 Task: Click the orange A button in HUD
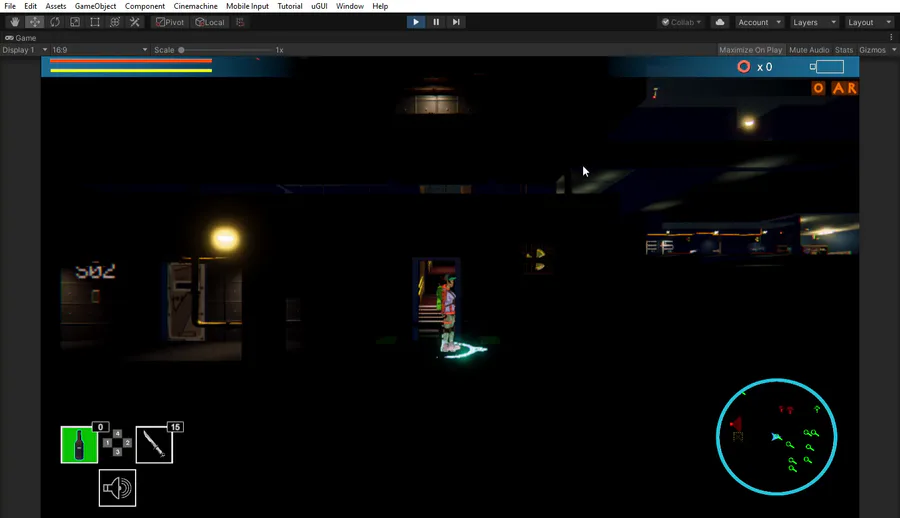point(839,88)
